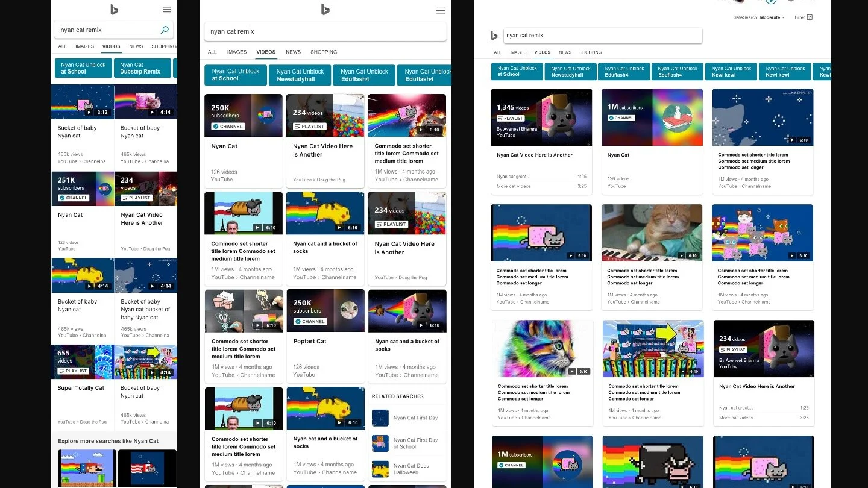The width and height of the screenshot is (868, 488).
Task: Open the NEWS tab in the desktop layout
Action: point(565,52)
